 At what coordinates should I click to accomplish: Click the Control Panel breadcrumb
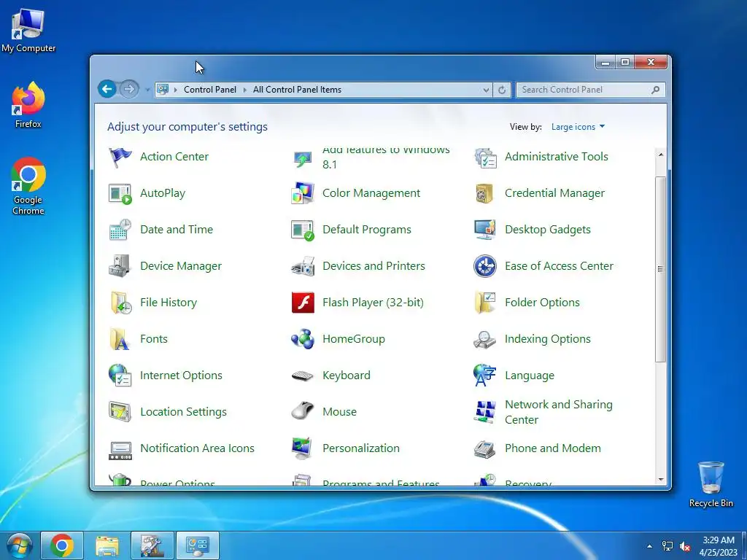(210, 90)
